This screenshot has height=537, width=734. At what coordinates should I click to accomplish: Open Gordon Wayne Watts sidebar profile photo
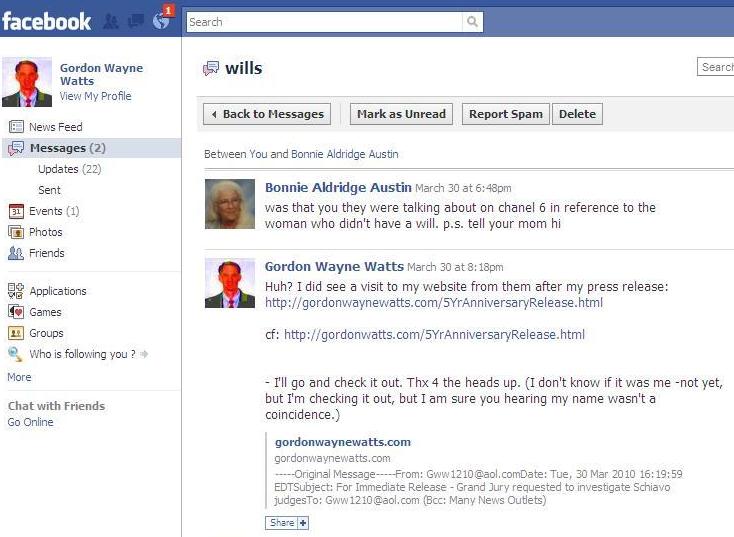point(27,82)
